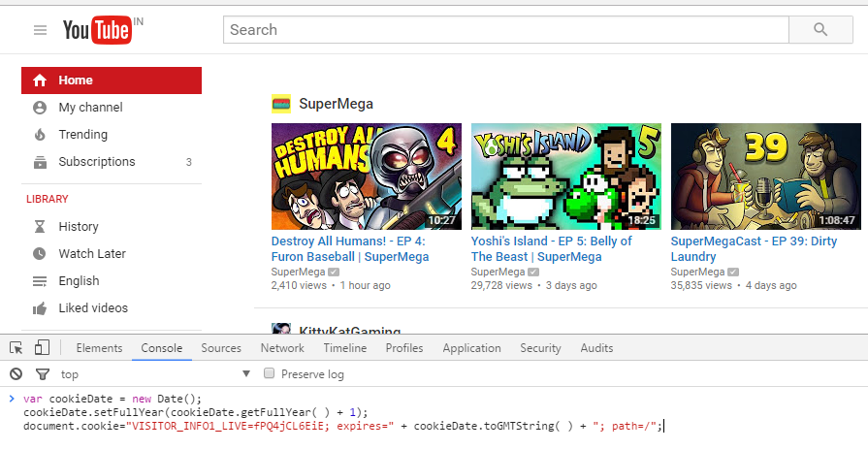Click the Yoshi's Island video thumbnail
The height and width of the screenshot is (450, 868).
[x=566, y=177]
